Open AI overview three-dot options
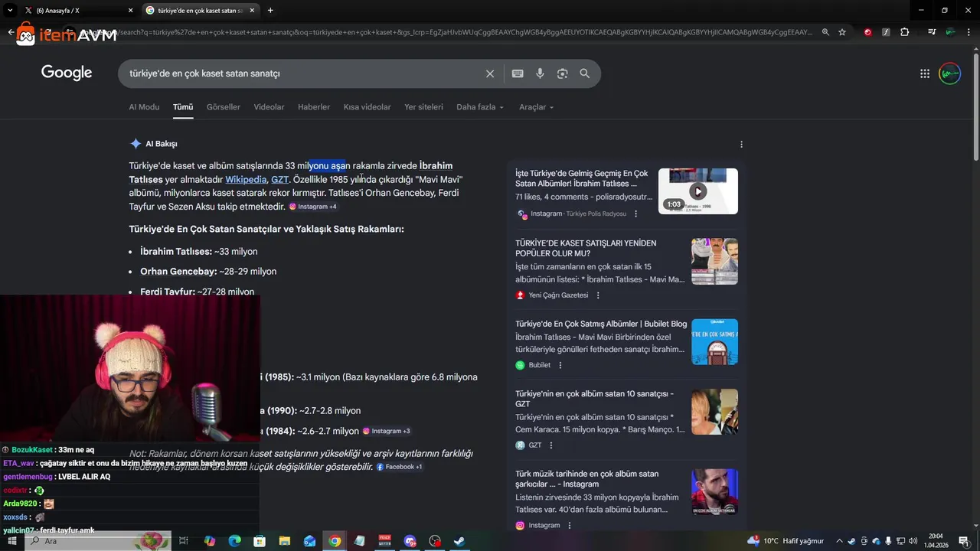Viewport: 980px width, 551px height. 741,144
